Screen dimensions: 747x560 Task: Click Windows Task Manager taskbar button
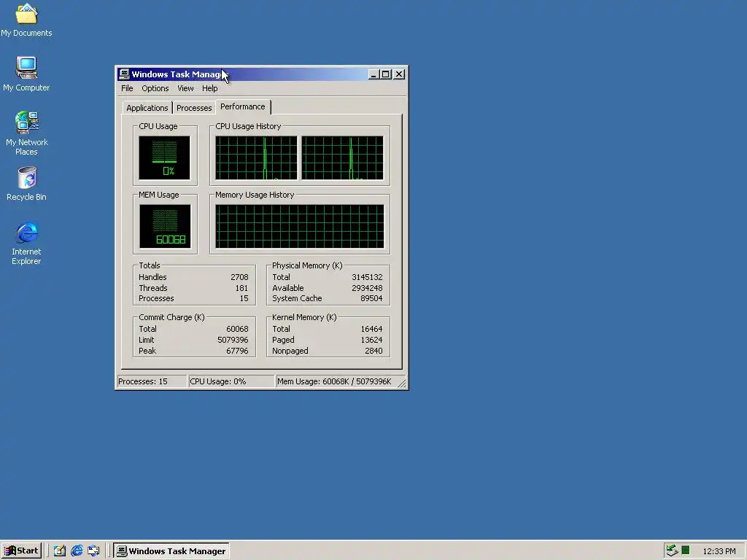pos(171,551)
